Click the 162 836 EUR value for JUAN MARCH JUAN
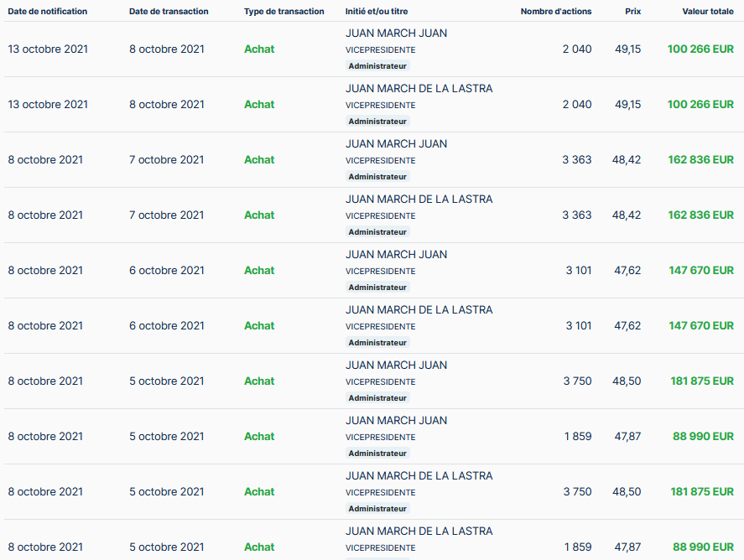 700,160
